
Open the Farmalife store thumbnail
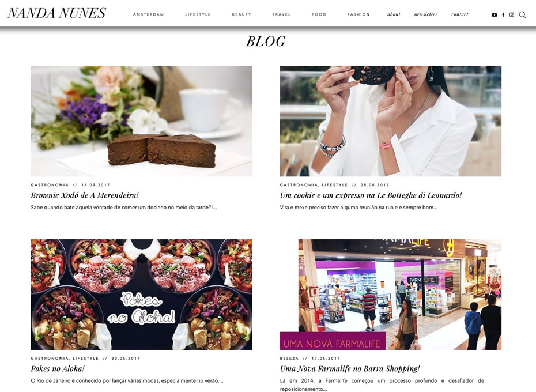tap(391, 295)
